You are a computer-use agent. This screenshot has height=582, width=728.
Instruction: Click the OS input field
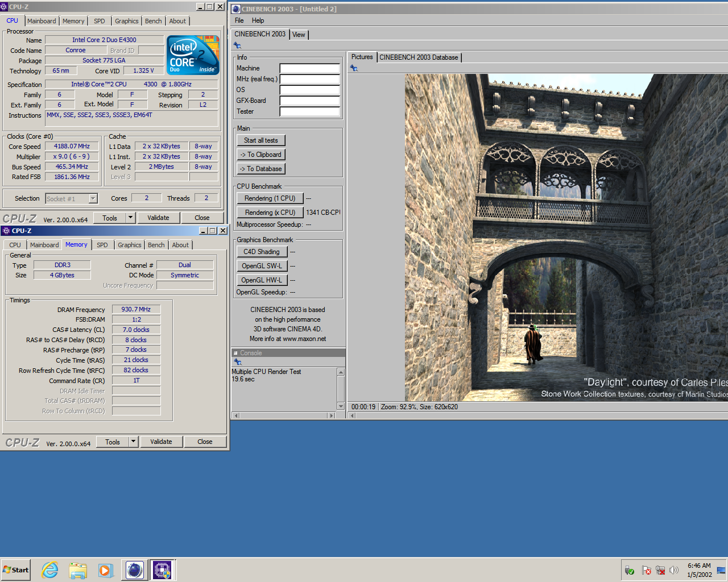coord(309,90)
